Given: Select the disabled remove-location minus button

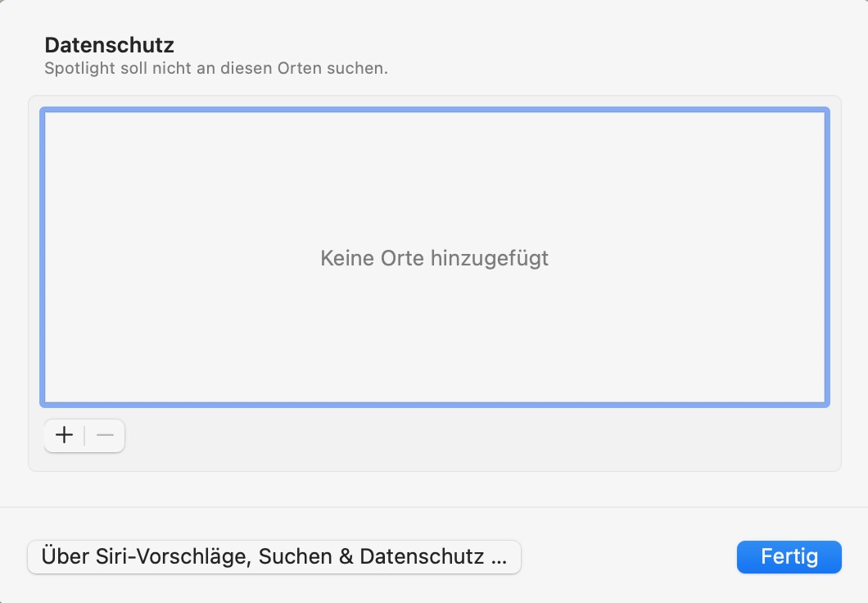Looking at the screenshot, I should tap(105, 435).
